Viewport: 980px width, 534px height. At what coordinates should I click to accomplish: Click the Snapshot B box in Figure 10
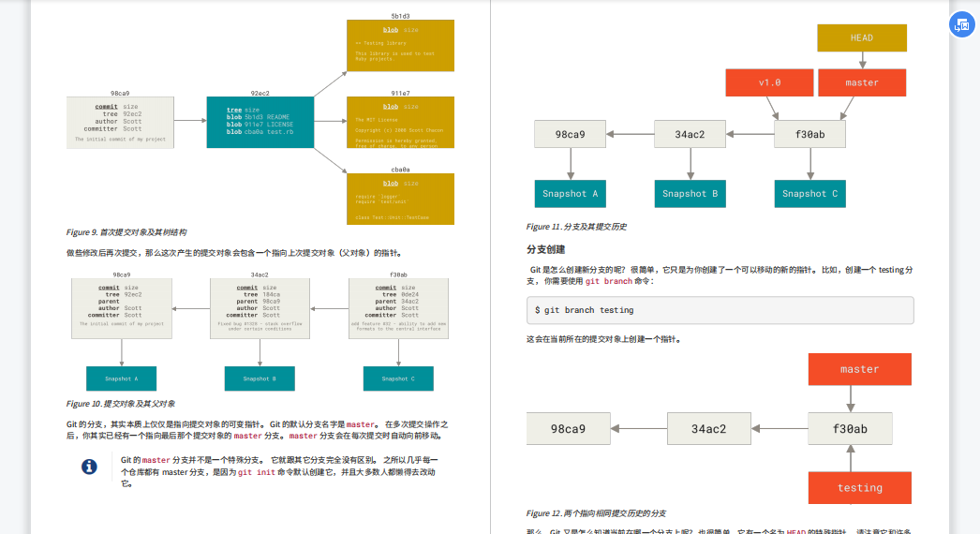point(260,378)
